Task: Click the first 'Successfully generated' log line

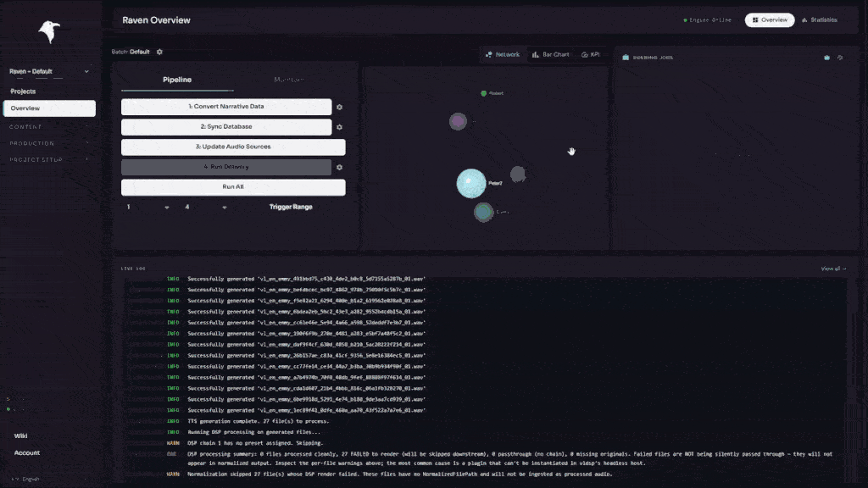Action: click(x=306, y=279)
